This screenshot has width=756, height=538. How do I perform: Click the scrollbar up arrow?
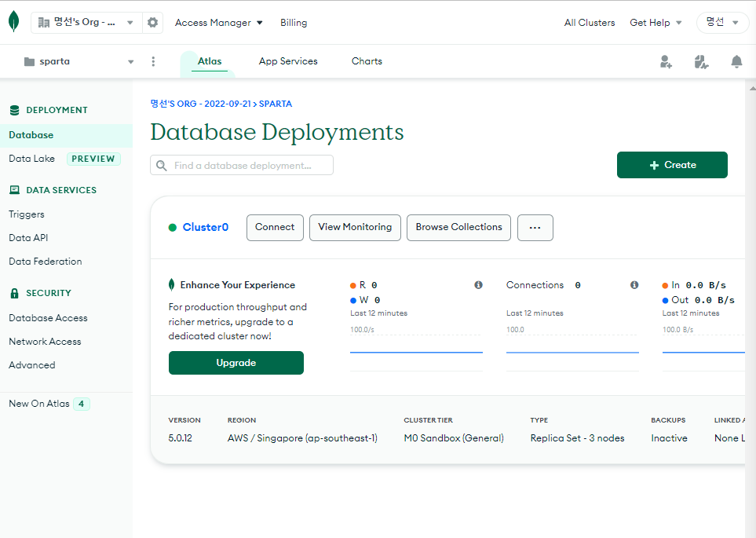(x=752, y=88)
